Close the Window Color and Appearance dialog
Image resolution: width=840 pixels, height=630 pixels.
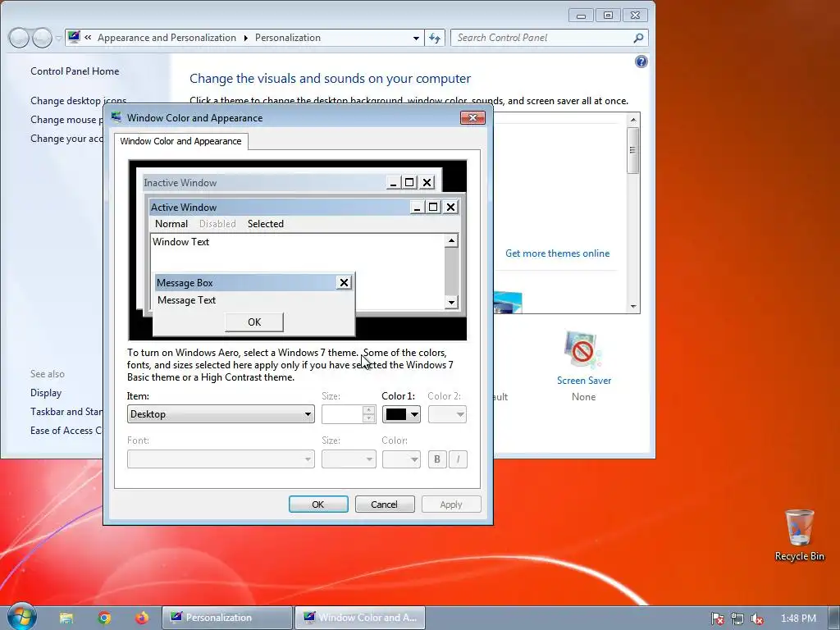coord(472,117)
